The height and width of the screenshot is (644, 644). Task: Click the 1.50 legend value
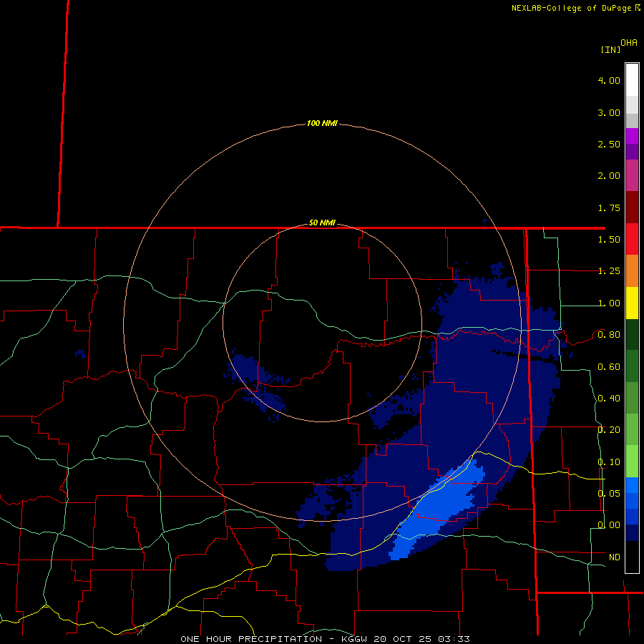tap(609, 240)
